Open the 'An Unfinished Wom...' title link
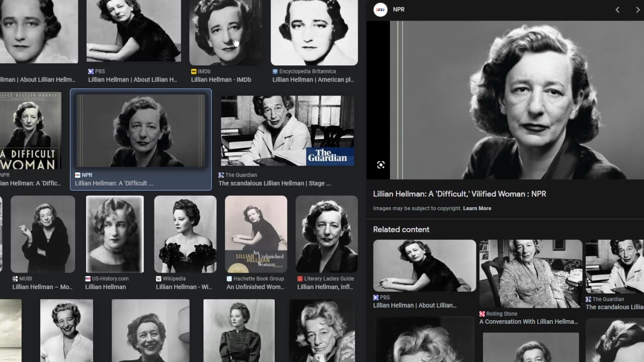This screenshot has height=362, width=644. pos(256,287)
